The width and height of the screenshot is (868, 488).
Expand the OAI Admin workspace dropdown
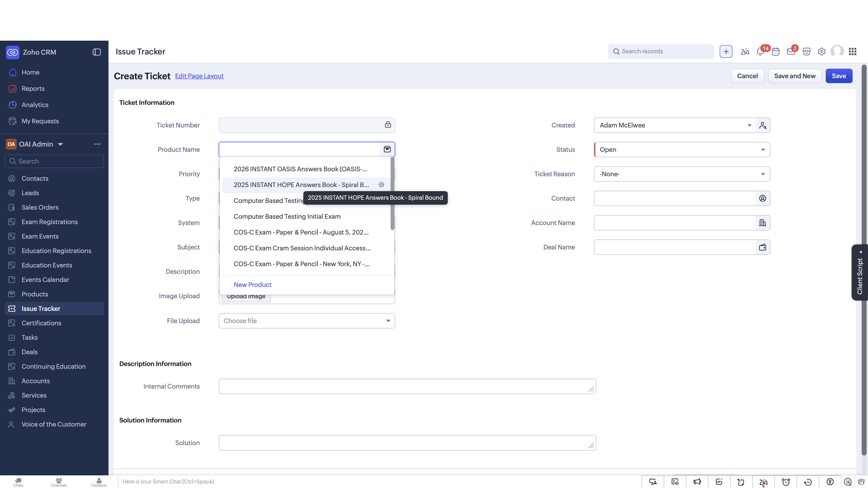point(60,144)
